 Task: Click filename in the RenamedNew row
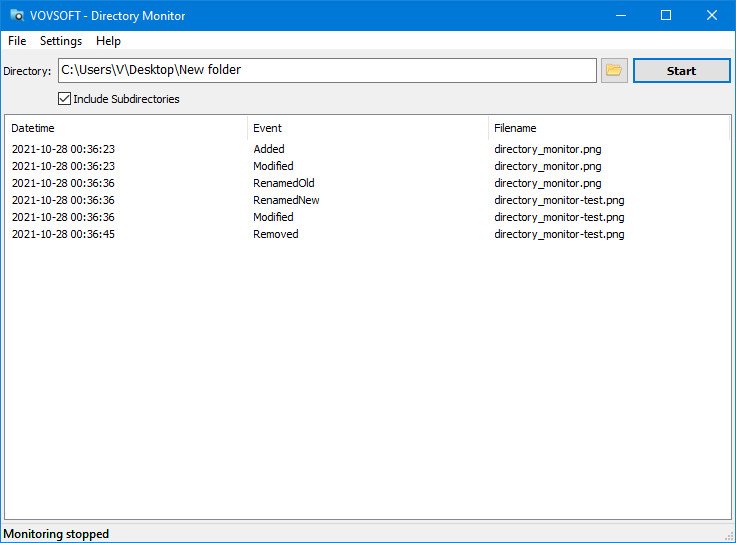(x=559, y=200)
